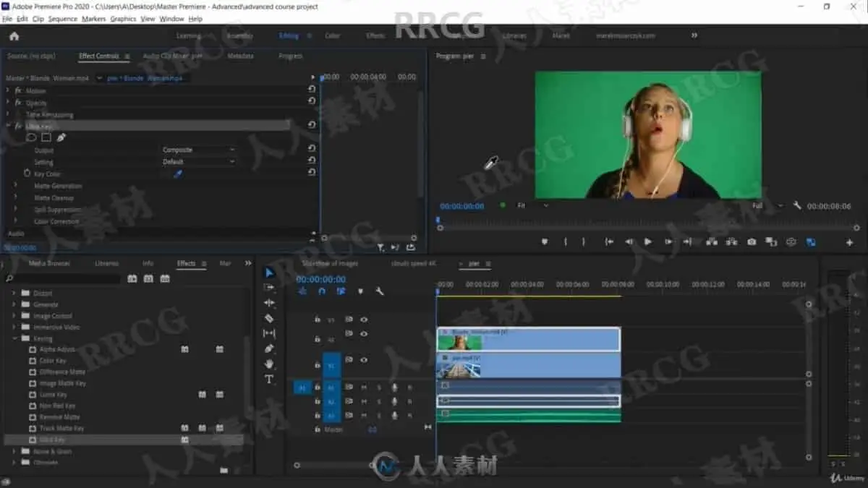
Task: Filter Accelerated Effects in Effects panel
Action: point(132,278)
